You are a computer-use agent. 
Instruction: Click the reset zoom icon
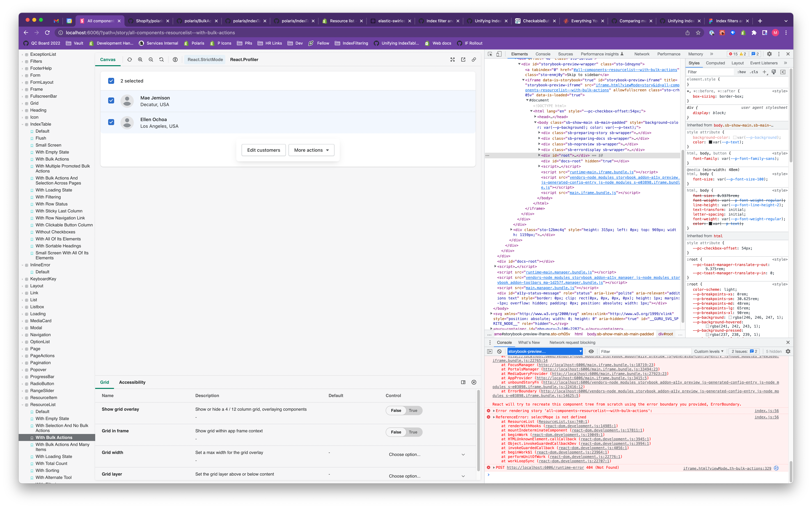(x=162, y=60)
